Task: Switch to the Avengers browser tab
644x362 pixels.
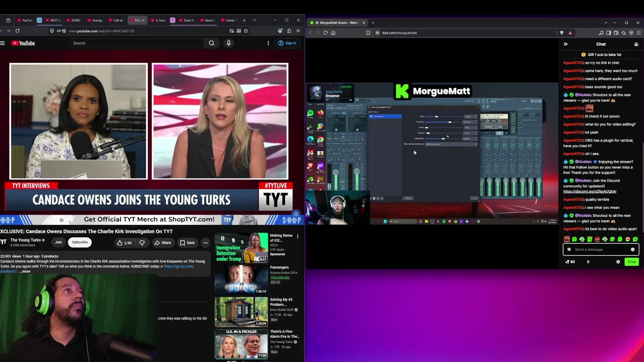Action: pos(95,21)
